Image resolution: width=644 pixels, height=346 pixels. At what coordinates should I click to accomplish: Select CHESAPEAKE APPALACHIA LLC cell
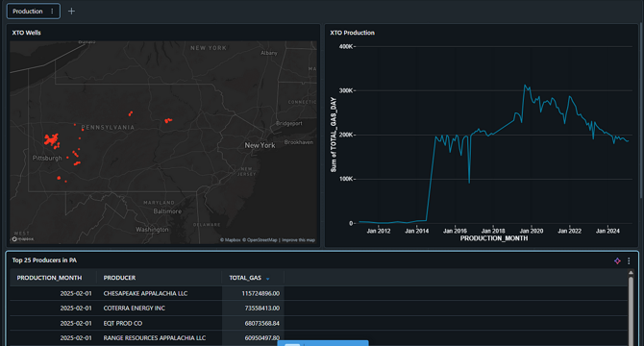coord(145,293)
